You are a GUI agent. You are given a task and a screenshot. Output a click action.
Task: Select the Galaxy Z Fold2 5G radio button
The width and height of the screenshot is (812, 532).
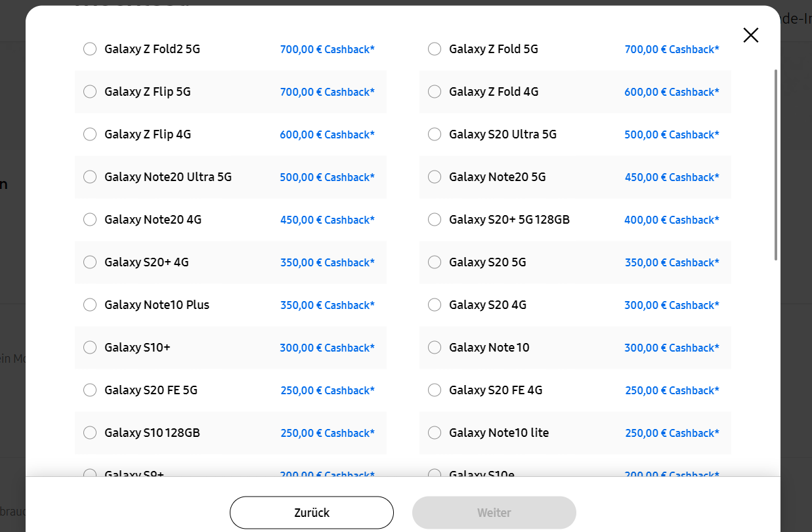click(90, 49)
